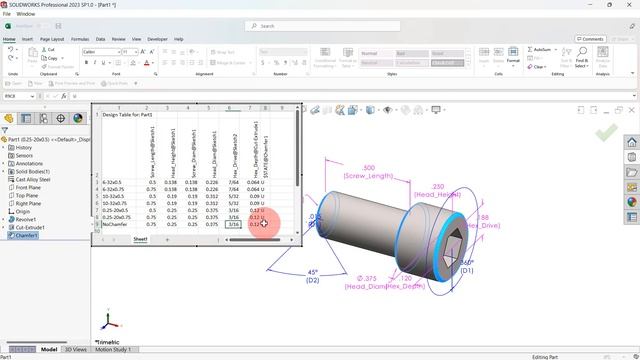Click the Redo arrow icon
This screenshot has width=640, height=360.
click(x=10, y=58)
